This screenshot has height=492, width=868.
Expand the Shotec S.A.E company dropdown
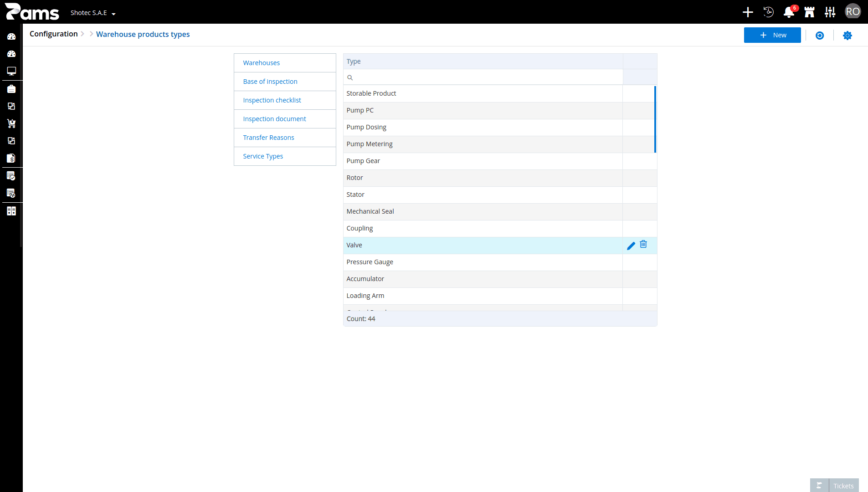tap(93, 13)
